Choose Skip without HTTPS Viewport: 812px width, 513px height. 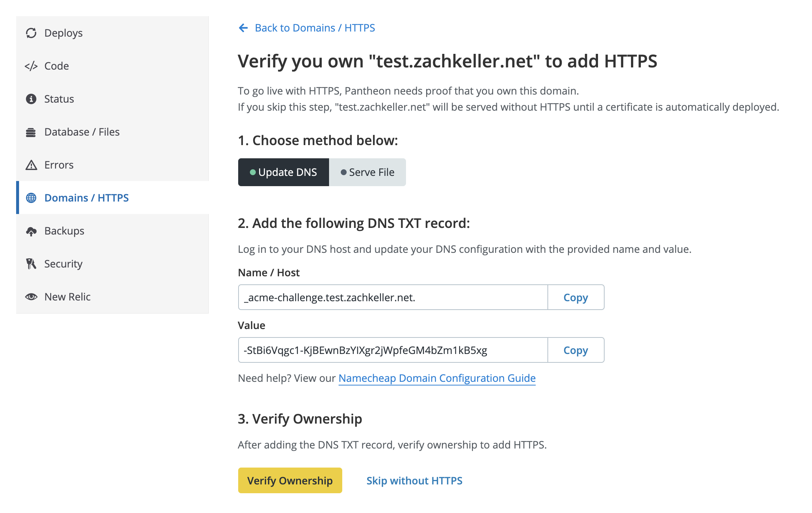pyautogui.click(x=414, y=480)
